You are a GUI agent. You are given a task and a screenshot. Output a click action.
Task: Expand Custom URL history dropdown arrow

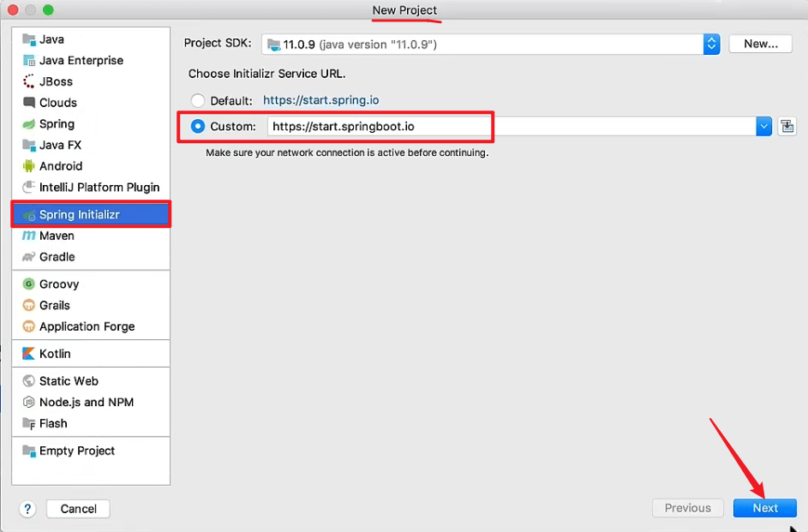tap(763, 126)
